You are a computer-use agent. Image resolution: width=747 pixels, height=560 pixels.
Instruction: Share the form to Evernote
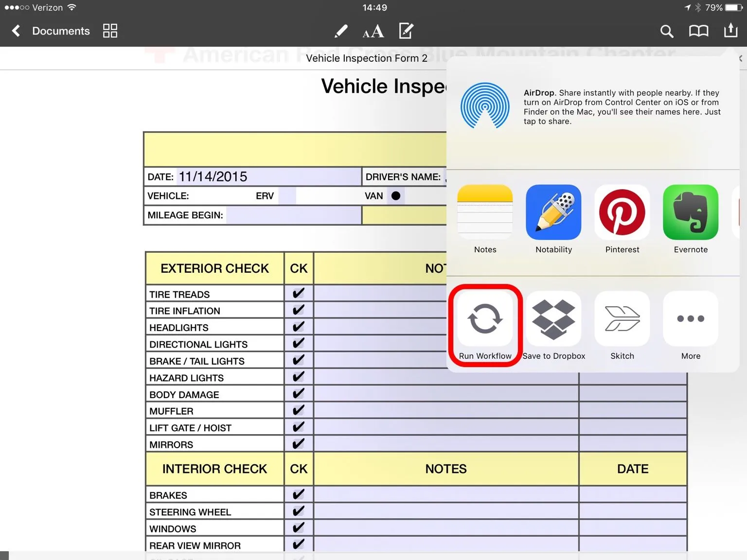pyautogui.click(x=690, y=212)
